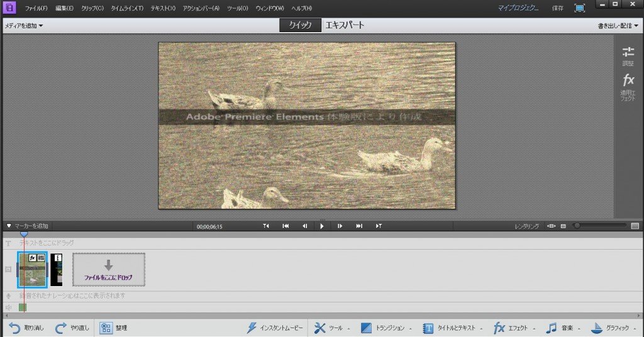The width and height of the screenshot is (644, 337).
Task: Expand the メディアを追加 dropdown
Action: point(23,25)
